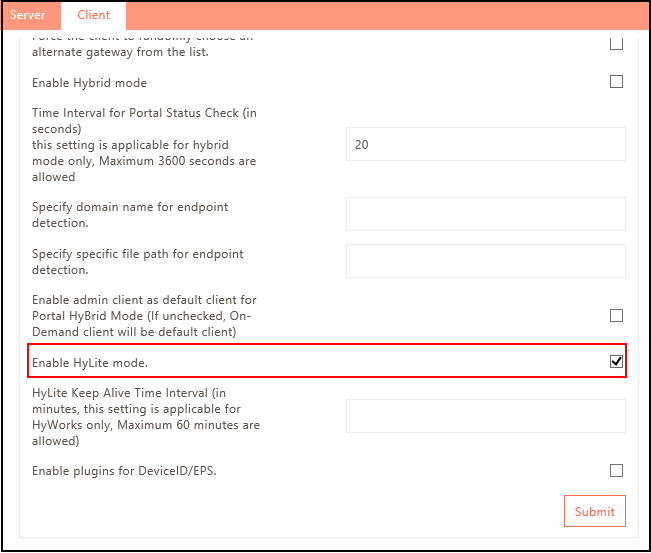Viewport: 651px width, 553px height.
Task: Select the HyLite Keep Alive interval field
Action: (485, 416)
